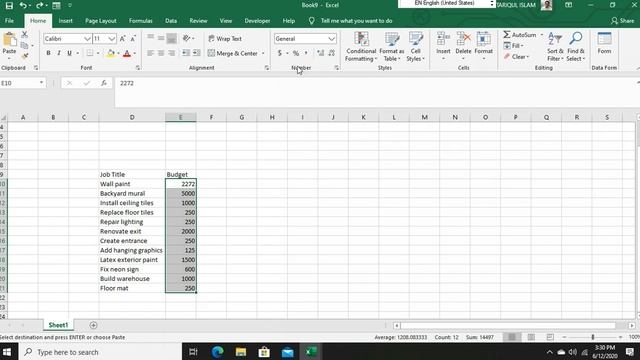Redo the last action

[40, 5]
